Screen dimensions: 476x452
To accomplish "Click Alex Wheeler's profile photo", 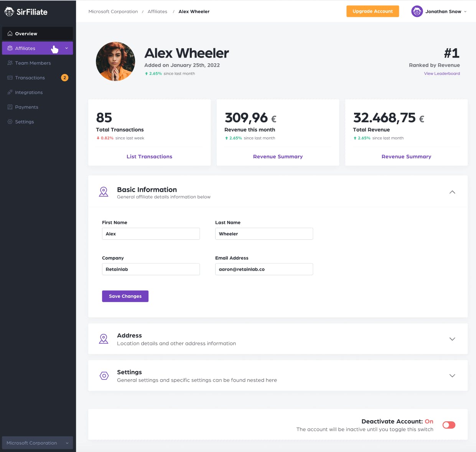I will coord(115,61).
